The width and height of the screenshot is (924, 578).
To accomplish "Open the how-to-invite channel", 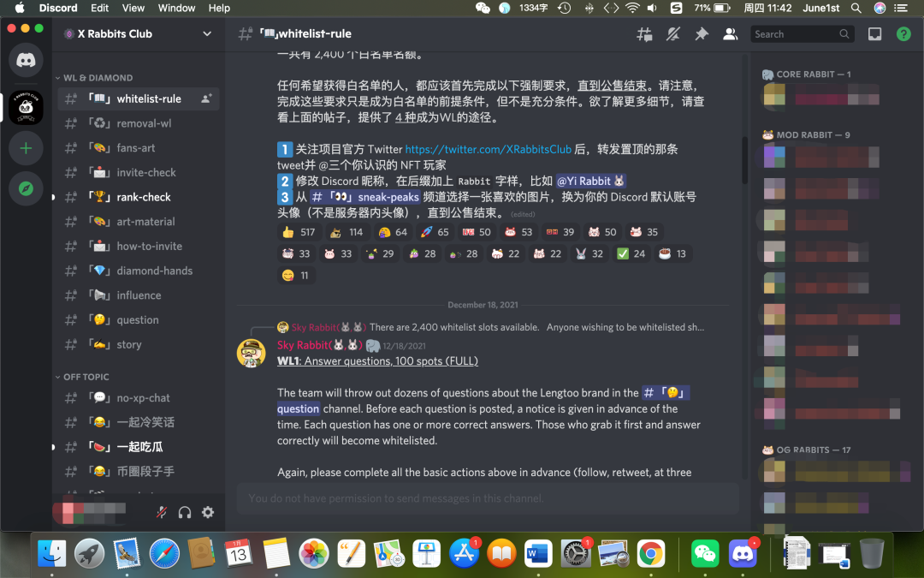I will click(x=139, y=247).
